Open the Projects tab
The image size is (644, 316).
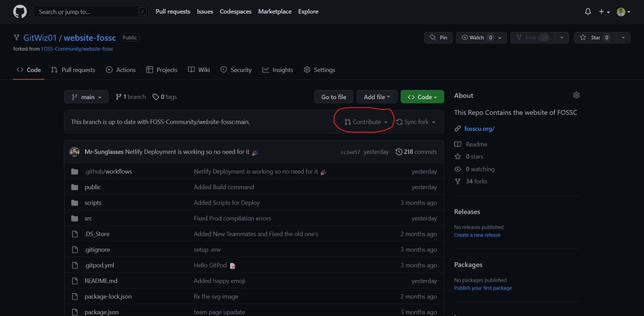click(x=162, y=70)
